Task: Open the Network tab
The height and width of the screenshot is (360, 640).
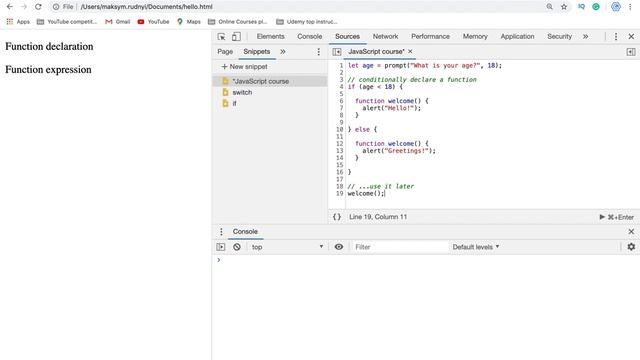Action: pos(385,36)
